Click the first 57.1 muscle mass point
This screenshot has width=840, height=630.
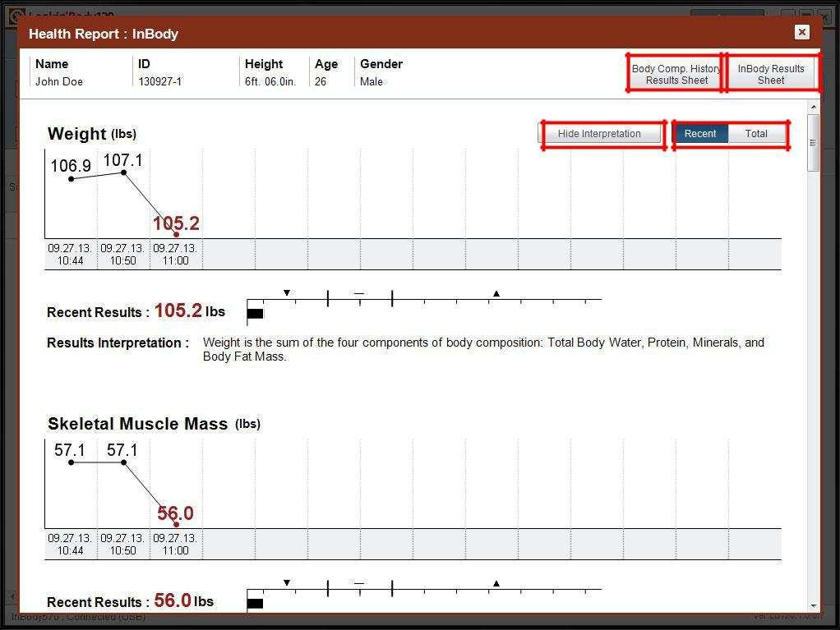pyautogui.click(x=72, y=462)
